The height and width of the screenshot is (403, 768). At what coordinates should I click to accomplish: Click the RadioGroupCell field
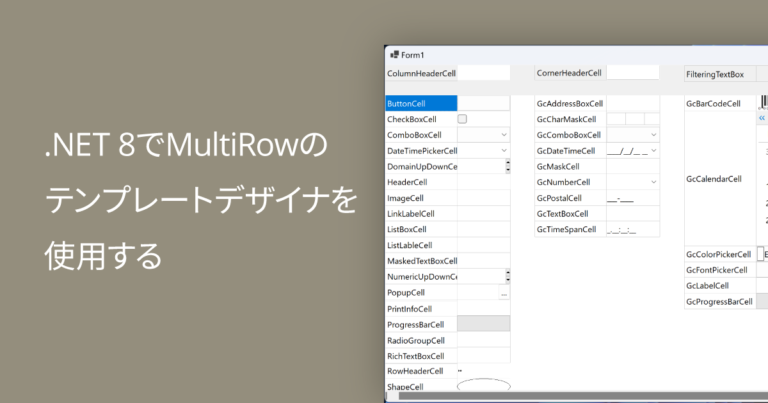[x=483, y=340]
